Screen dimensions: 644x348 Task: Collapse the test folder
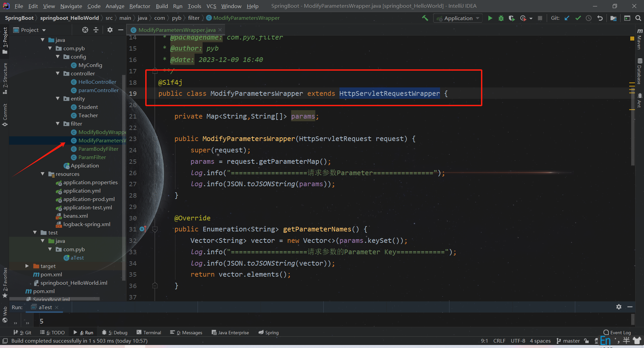(35, 232)
